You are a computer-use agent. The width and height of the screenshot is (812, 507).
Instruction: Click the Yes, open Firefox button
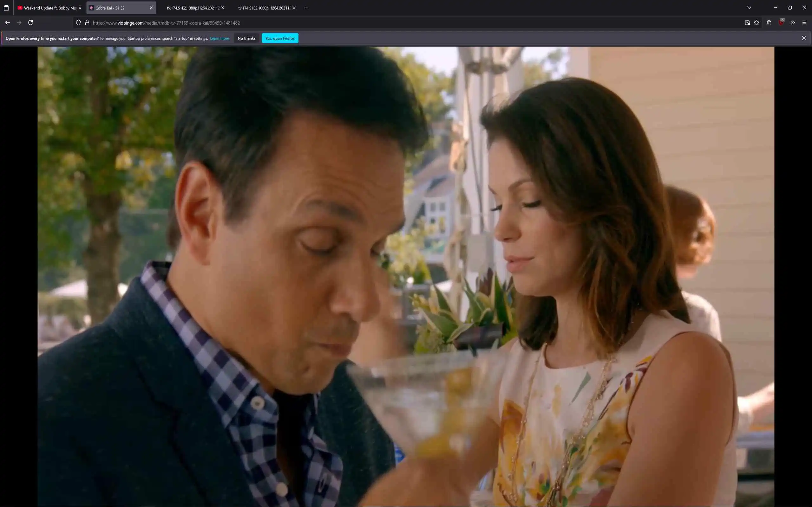click(x=280, y=38)
